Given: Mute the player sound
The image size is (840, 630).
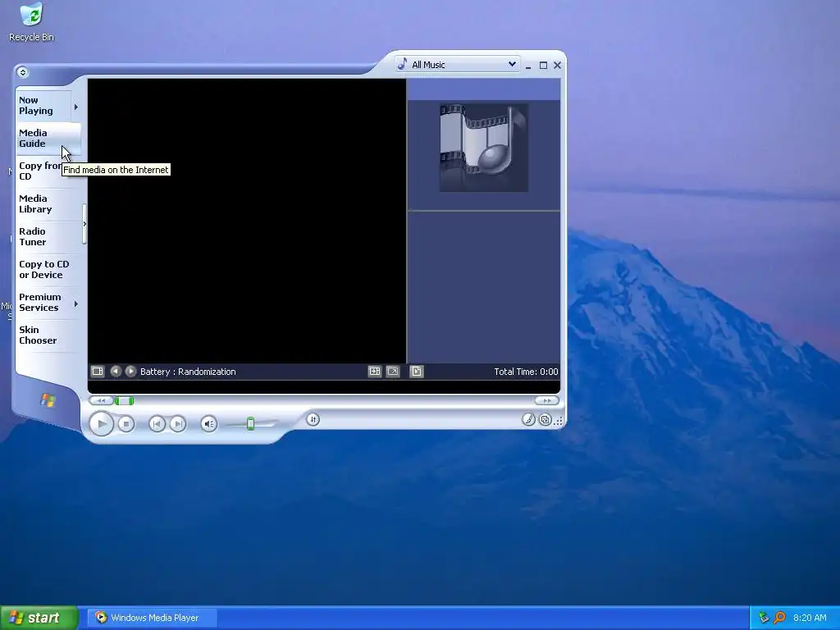Looking at the screenshot, I should coord(209,424).
